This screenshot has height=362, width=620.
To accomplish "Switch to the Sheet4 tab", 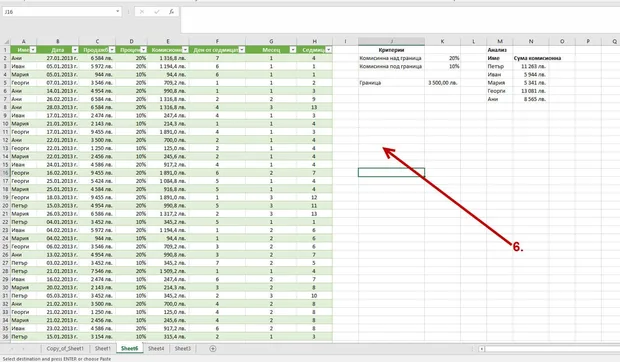I will [156, 349].
